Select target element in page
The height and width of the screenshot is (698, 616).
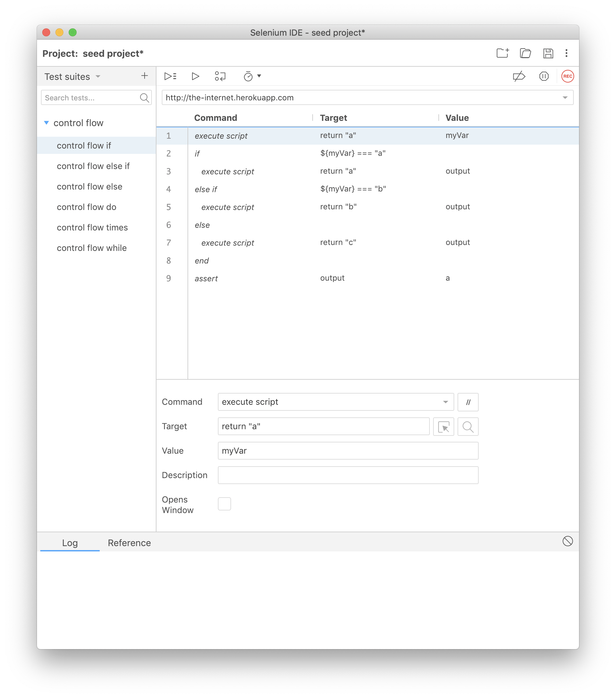coord(443,427)
